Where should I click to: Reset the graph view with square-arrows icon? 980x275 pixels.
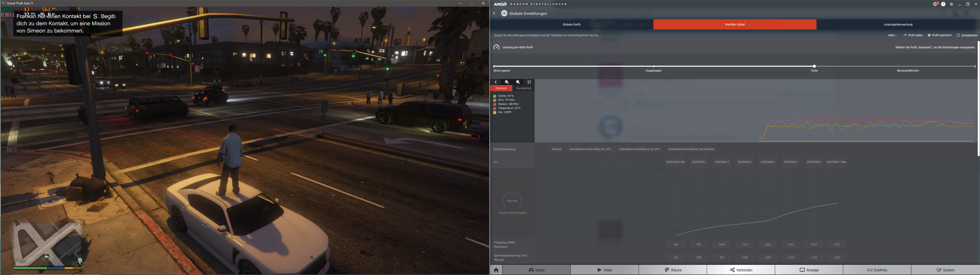[x=529, y=82]
